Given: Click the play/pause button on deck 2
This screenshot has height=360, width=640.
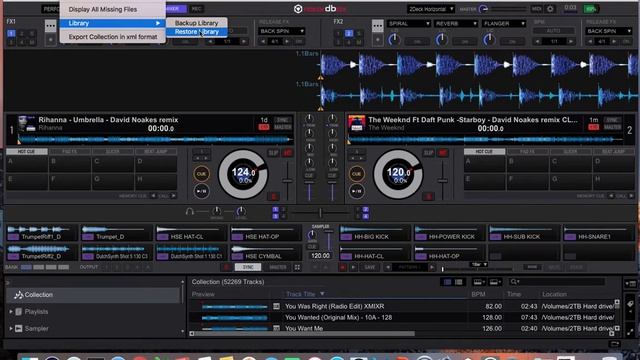Looking at the screenshot, I should [x=356, y=191].
